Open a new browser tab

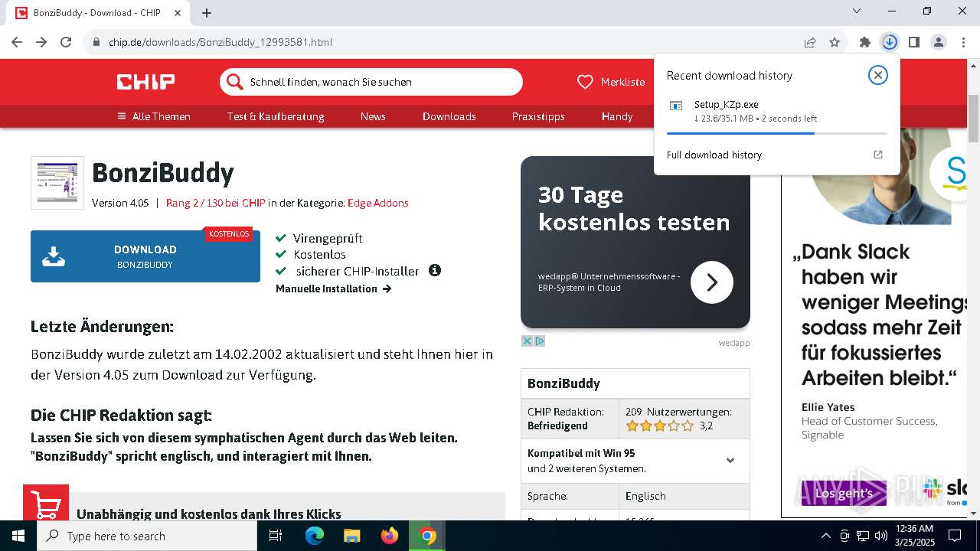click(x=207, y=12)
